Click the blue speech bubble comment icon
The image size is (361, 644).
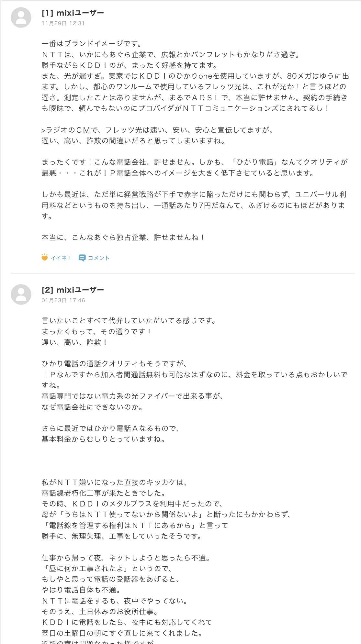(82, 258)
